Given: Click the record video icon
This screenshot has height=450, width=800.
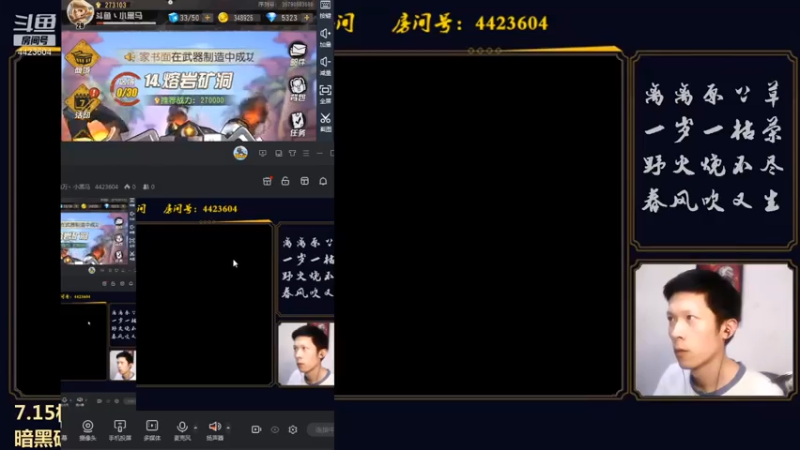Looking at the screenshot, I should click(256, 430).
